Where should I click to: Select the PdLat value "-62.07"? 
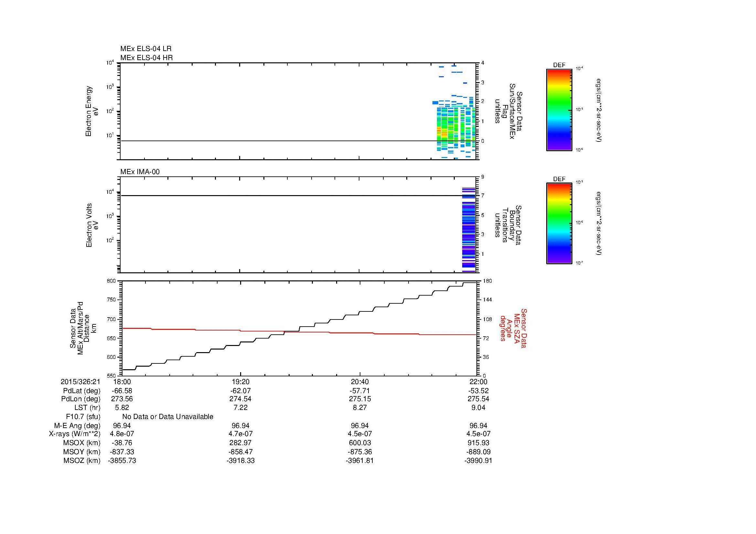pos(241,391)
